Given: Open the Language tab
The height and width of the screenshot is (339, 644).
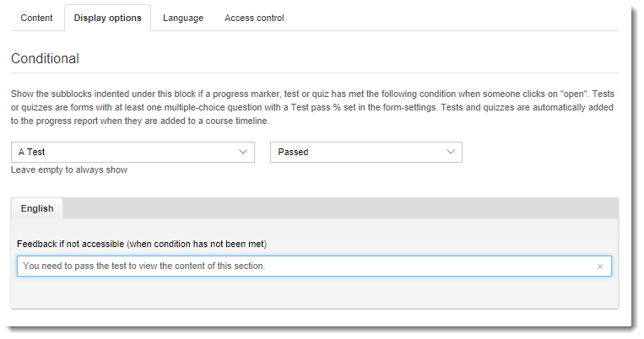Looking at the screenshot, I should [183, 18].
